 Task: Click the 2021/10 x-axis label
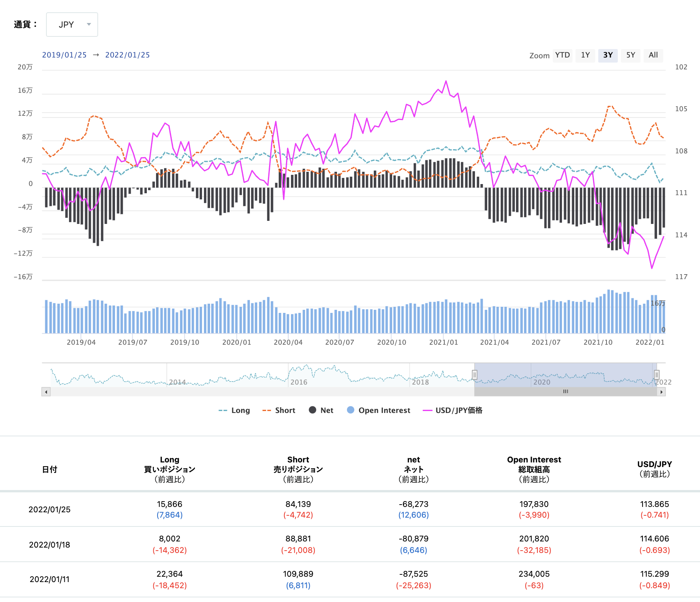(x=598, y=342)
